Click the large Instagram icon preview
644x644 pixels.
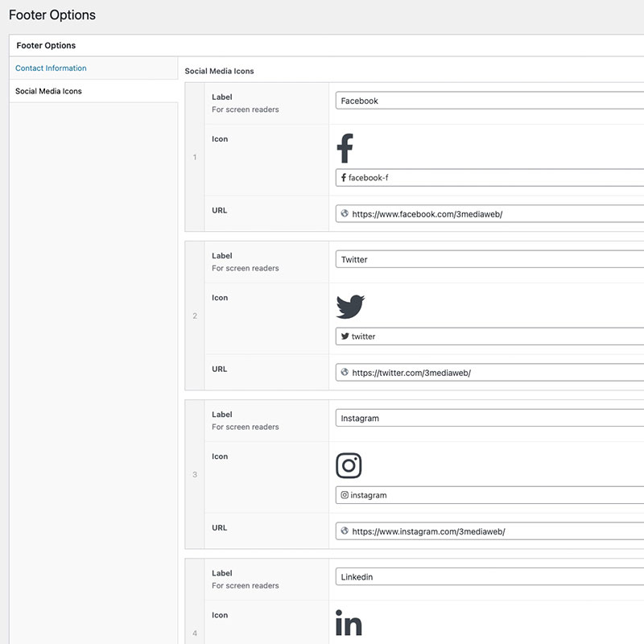(x=349, y=465)
